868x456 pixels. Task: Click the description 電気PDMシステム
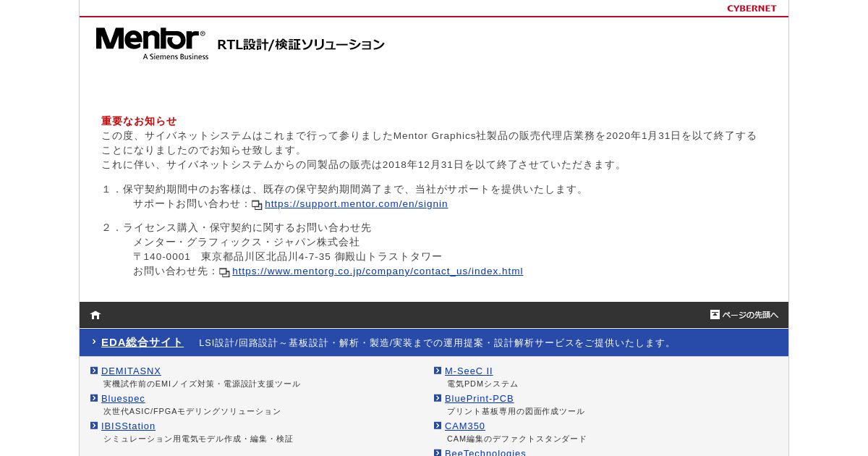[x=482, y=384]
